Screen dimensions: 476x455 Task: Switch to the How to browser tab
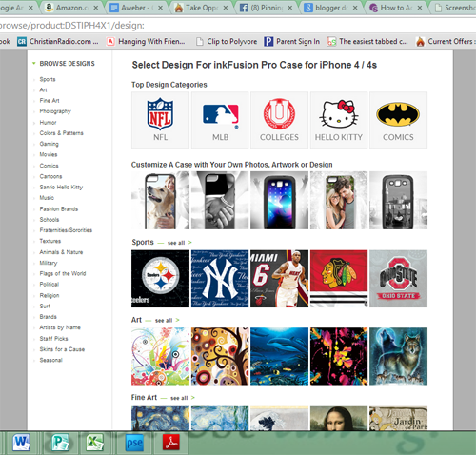395,8
